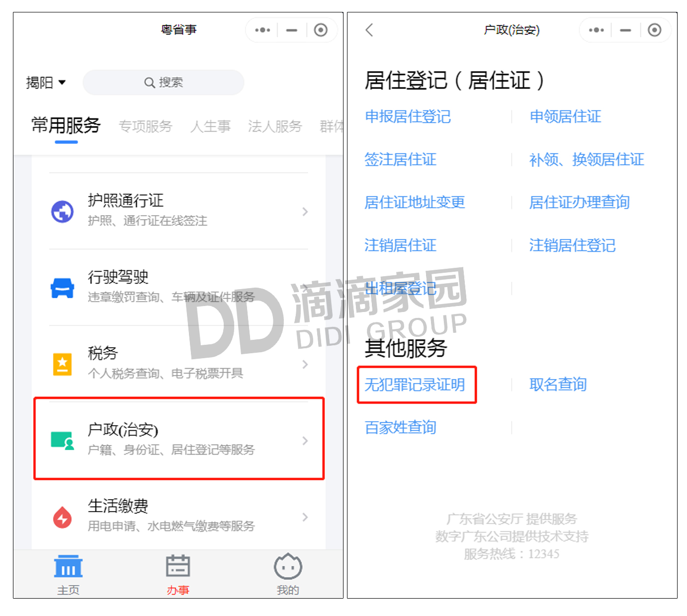Click 护照通行证 service title
The image size is (687, 616).
click(x=126, y=200)
